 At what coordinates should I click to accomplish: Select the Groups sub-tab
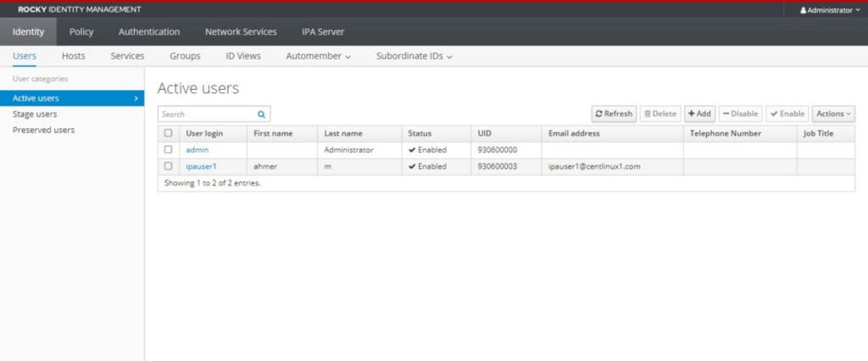(185, 56)
